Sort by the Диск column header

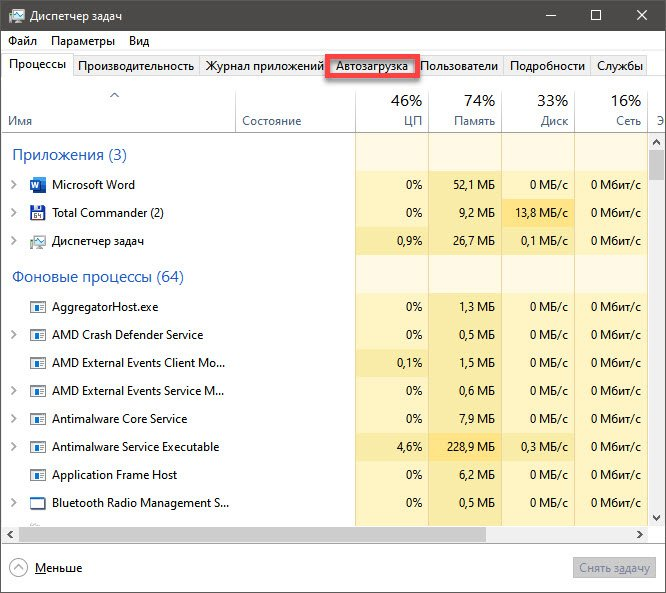[x=538, y=111]
